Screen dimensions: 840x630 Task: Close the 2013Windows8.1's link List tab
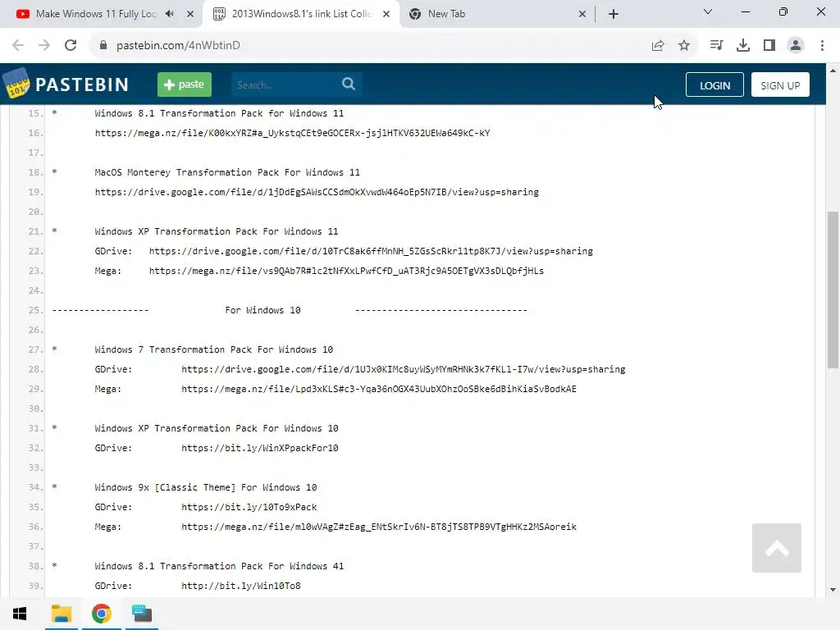(386, 14)
